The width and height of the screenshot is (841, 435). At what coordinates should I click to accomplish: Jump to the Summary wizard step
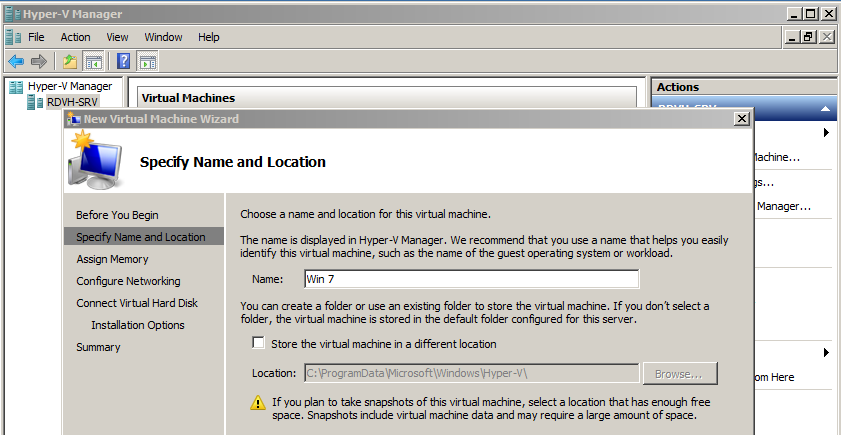(98, 347)
